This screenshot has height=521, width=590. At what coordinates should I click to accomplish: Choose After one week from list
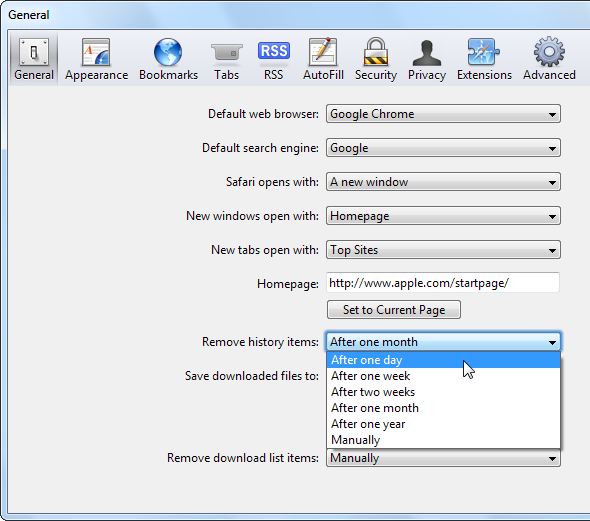pos(443,376)
